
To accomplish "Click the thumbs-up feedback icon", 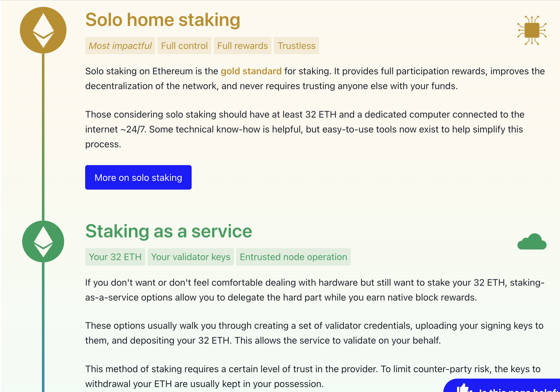I will pos(463,388).
